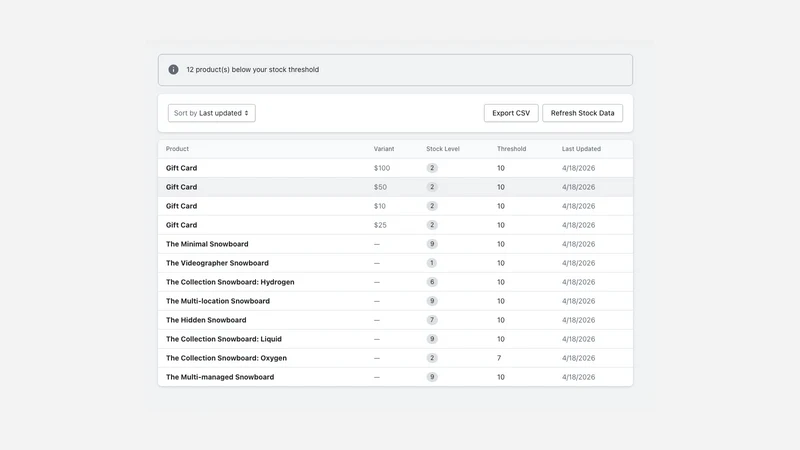Click the Variant column header
Viewport: 800px width, 450px height.
point(384,149)
